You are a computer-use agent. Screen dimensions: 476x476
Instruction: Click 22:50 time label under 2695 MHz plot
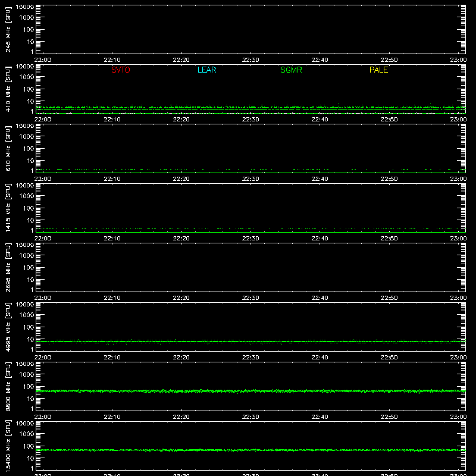click(389, 298)
